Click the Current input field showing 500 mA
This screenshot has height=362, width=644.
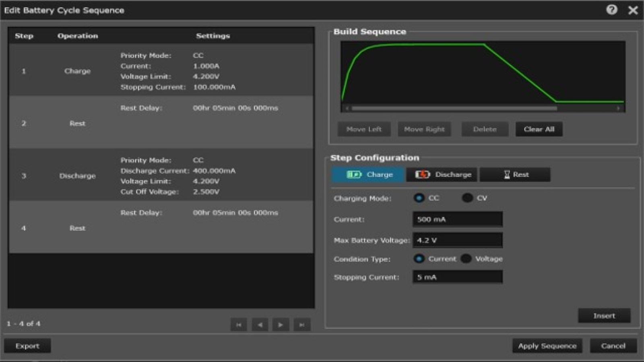click(x=457, y=219)
